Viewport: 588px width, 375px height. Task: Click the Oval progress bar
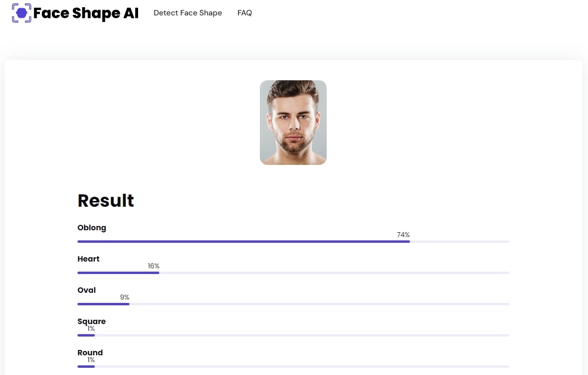[x=293, y=304]
